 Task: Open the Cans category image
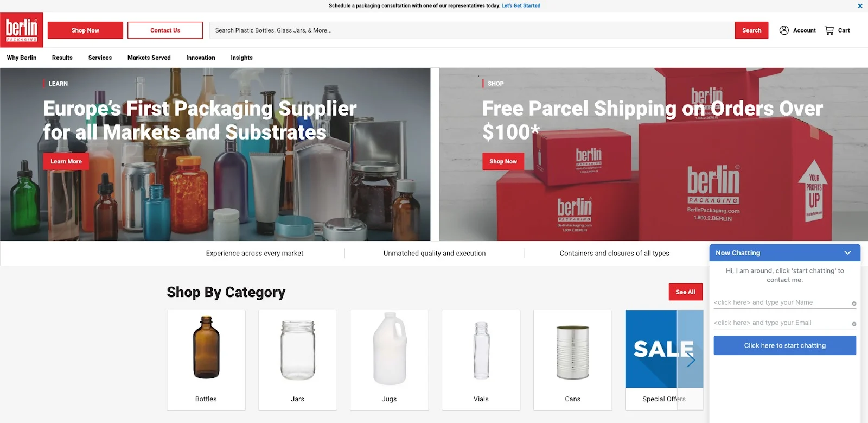click(573, 352)
